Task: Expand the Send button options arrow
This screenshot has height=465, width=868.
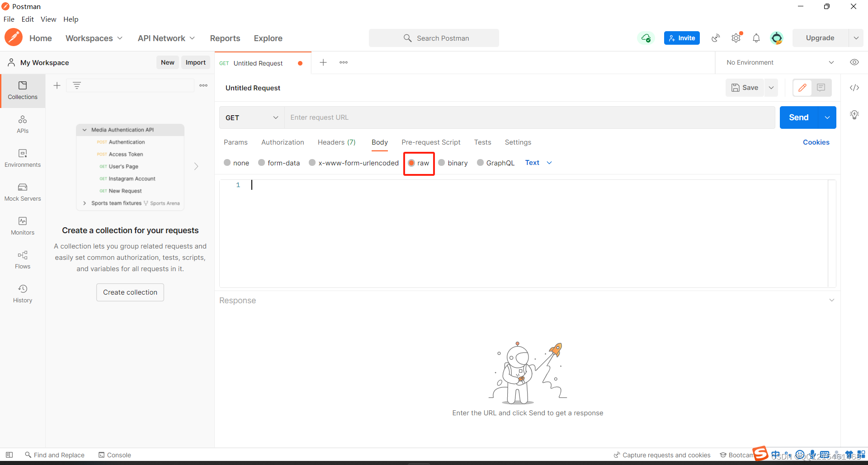Action: (x=827, y=117)
